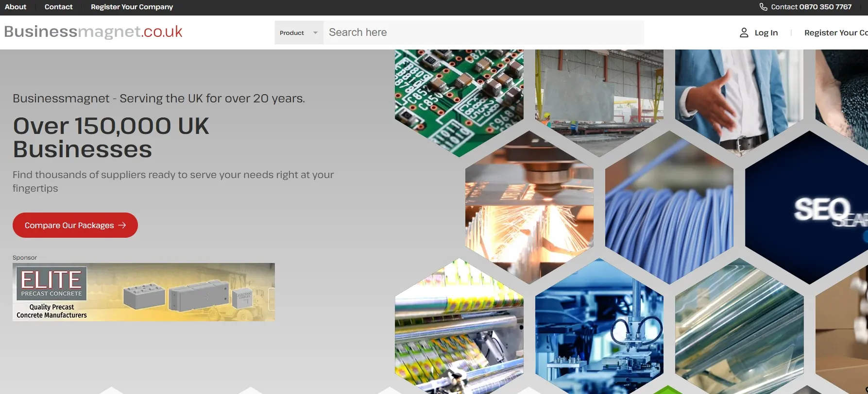Go to the Contact page
The width and height of the screenshot is (868, 394).
click(58, 7)
